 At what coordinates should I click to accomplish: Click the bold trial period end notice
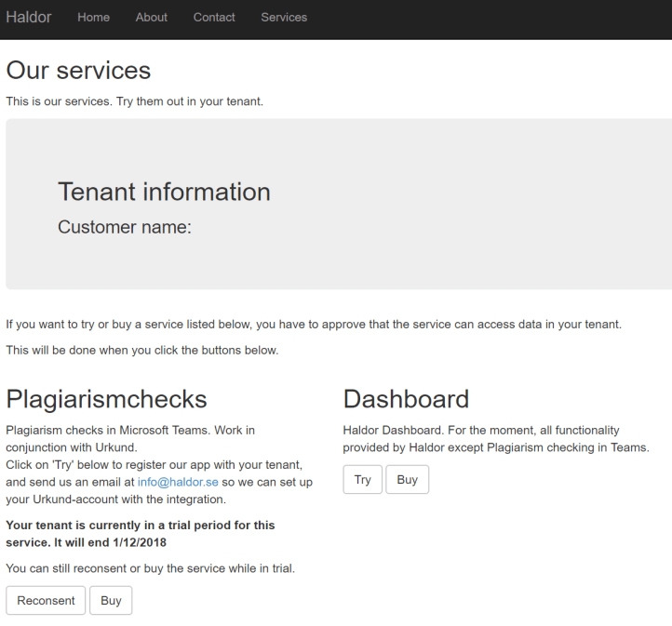(140, 533)
